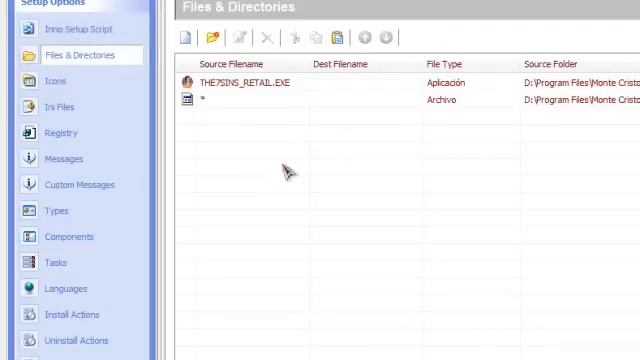Click the Install Actions sidebar icon
The height and width of the screenshot is (360, 640).
click(29, 314)
